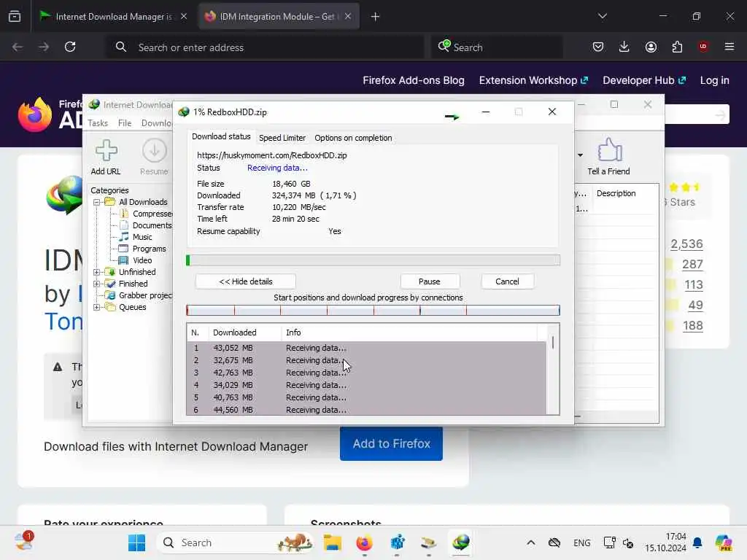Click the notification bell in the taskbar
Viewport: 747px width, 560px height.
tap(697, 542)
